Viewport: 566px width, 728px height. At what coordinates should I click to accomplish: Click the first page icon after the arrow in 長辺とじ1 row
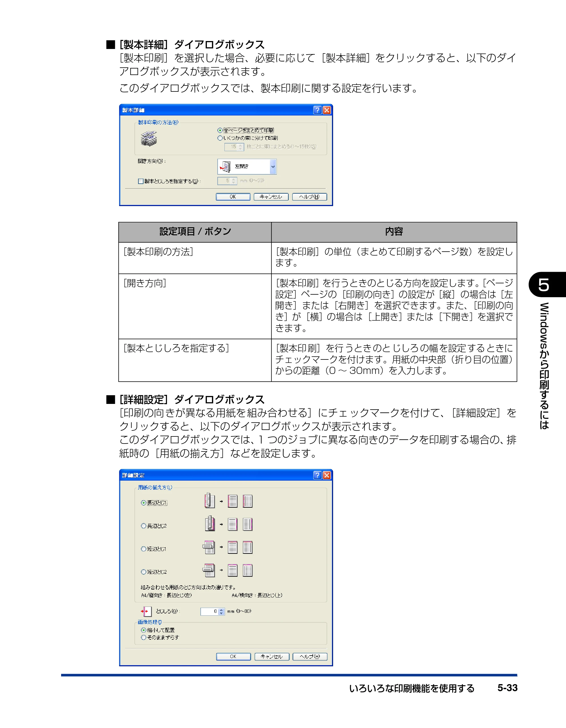(x=233, y=501)
